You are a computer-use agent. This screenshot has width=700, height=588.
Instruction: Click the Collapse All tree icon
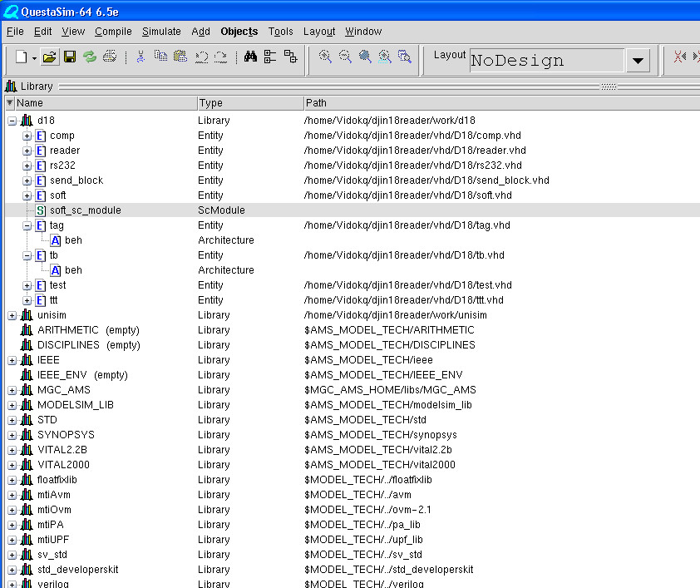coord(270,57)
